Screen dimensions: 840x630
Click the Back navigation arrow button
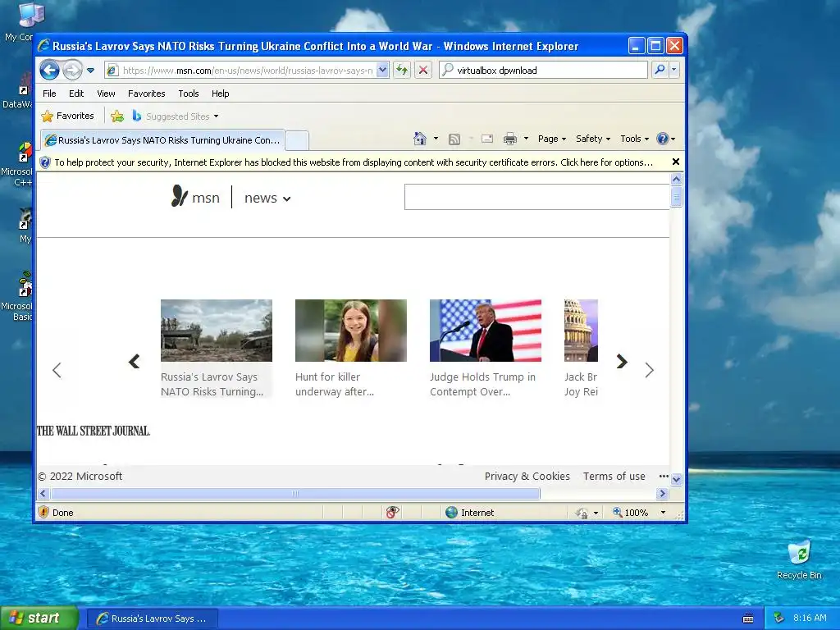49,71
